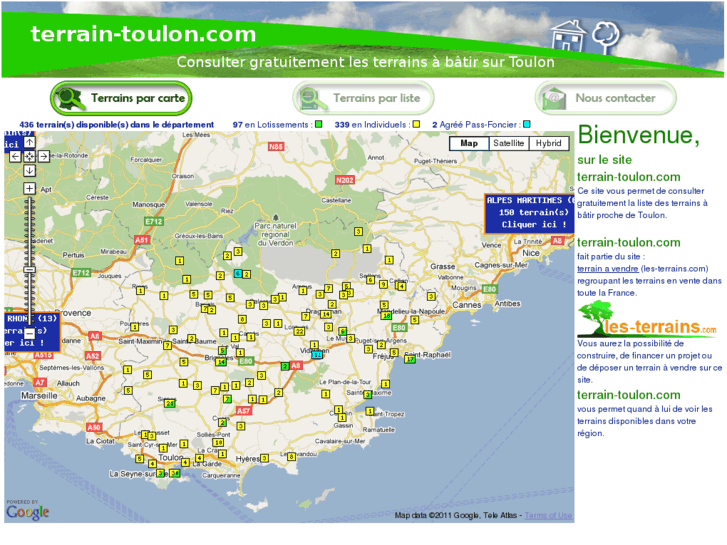Follow the 'terrain a vendre' link
The width and height of the screenshot is (727, 545).
607,269
